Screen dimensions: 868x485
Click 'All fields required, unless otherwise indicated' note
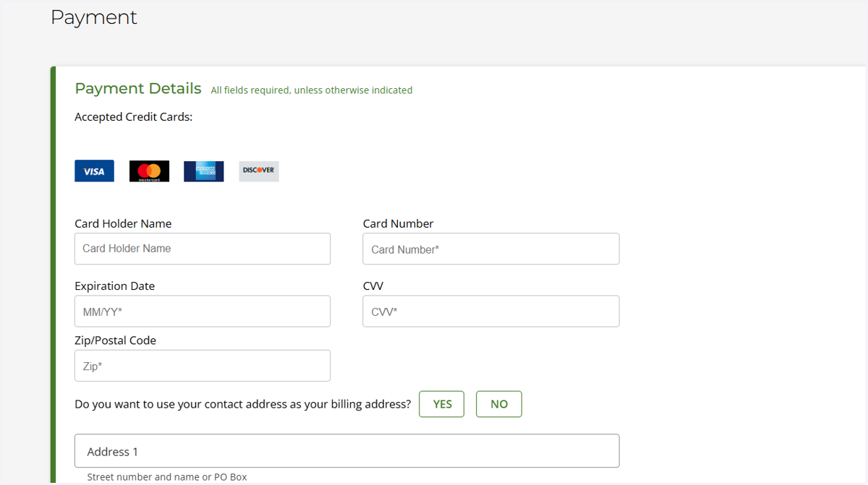coord(312,90)
